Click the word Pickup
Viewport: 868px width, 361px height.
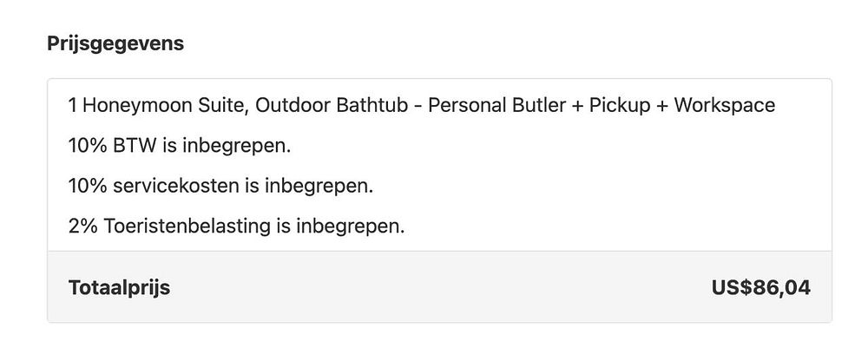[620, 105]
